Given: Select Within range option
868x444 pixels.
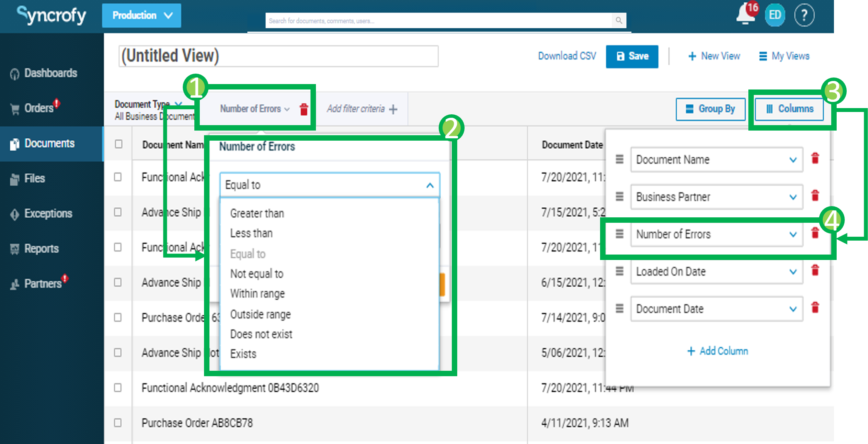Looking at the screenshot, I should 257,294.
